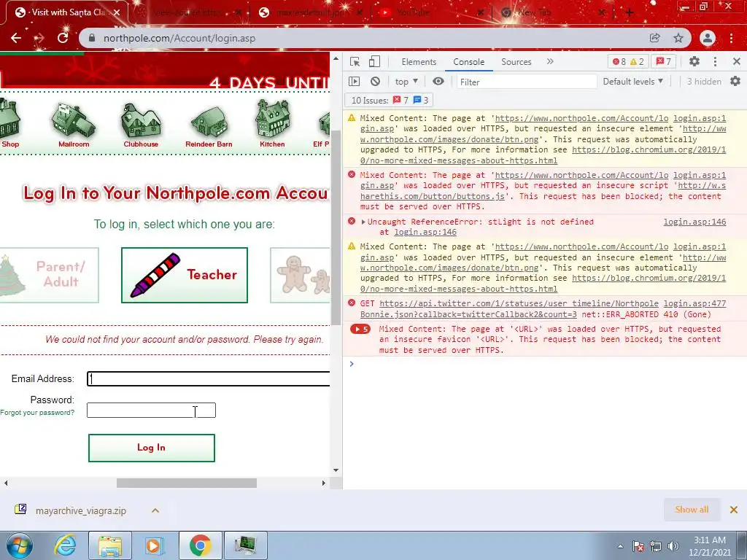Launch Internet Explorer from the taskbar

[x=65, y=545]
